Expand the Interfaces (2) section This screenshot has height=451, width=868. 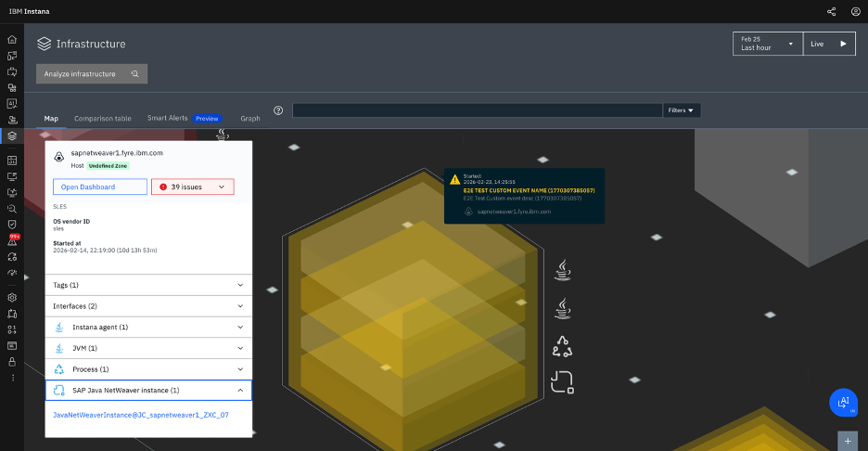click(148, 306)
